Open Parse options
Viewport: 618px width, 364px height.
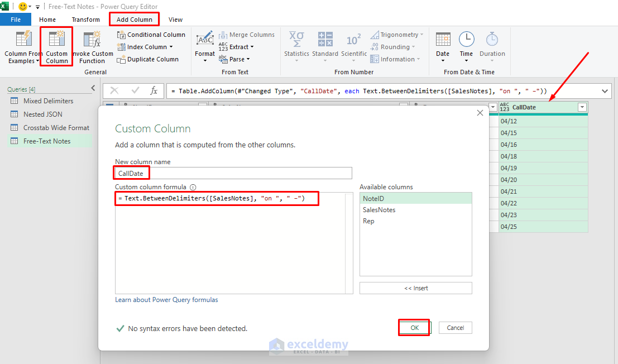[x=234, y=59]
